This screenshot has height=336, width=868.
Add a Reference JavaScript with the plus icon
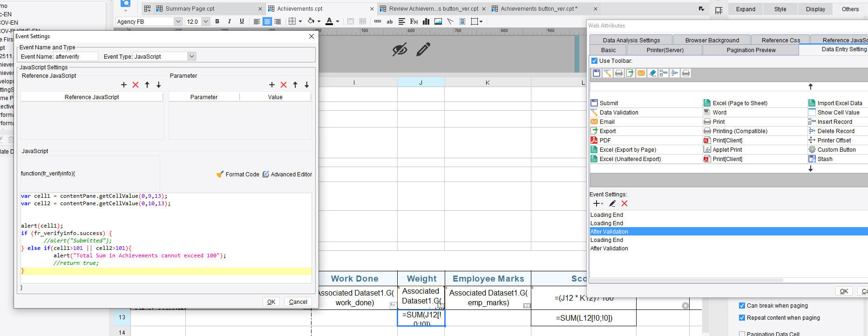click(124, 85)
